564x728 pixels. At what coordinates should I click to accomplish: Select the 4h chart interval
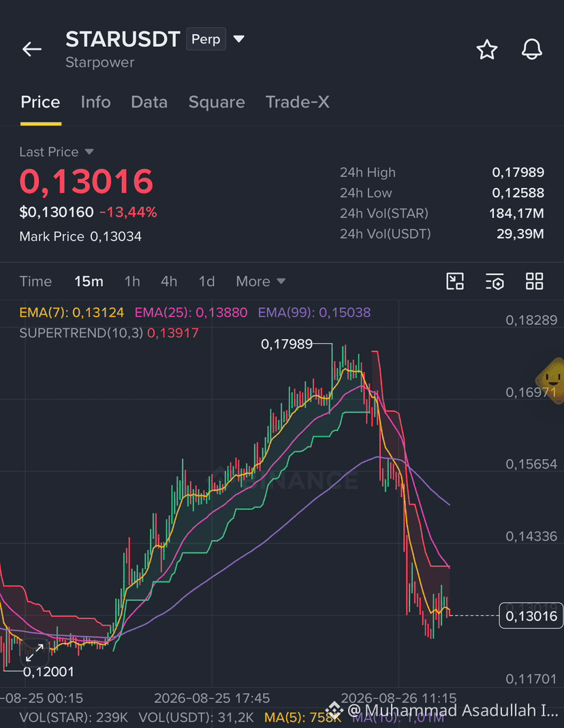pyautogui.click(x=169, y=281)
